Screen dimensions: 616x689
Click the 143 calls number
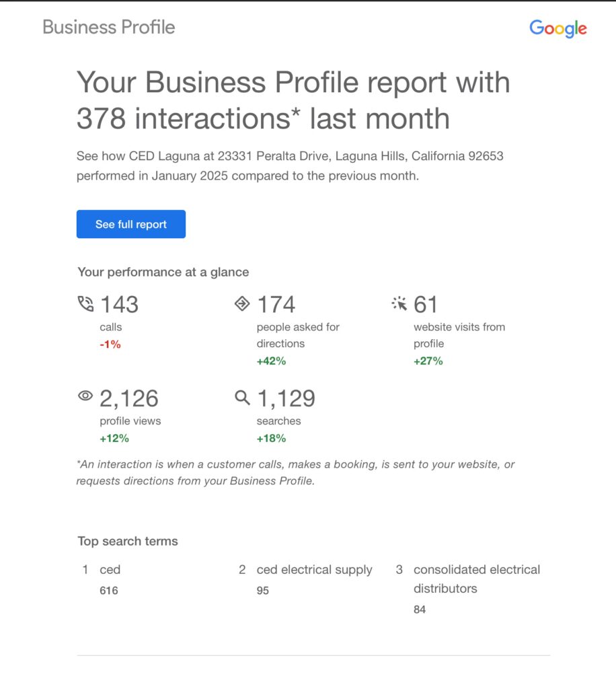pyautogui.click(x=120, y=305)
